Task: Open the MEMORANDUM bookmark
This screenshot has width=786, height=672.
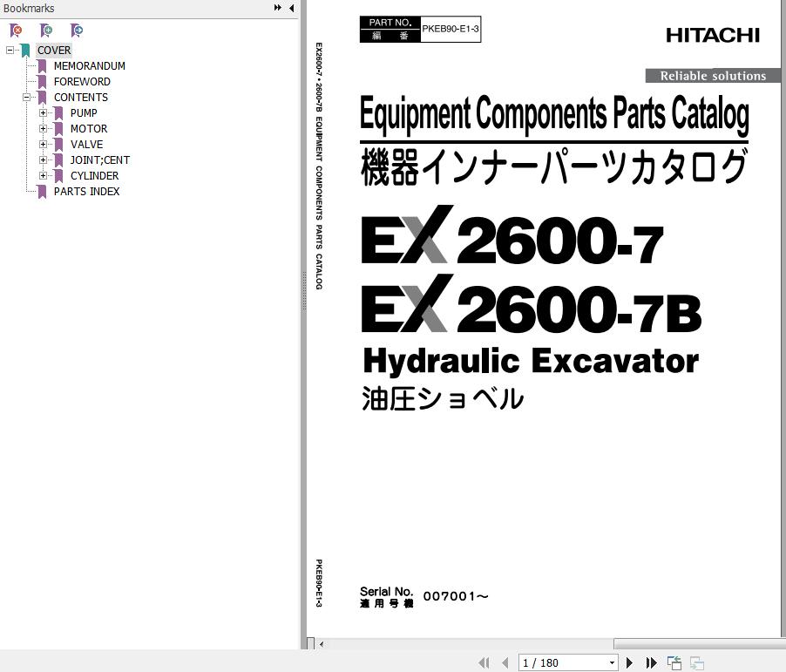Action: (x=90, y=65)
